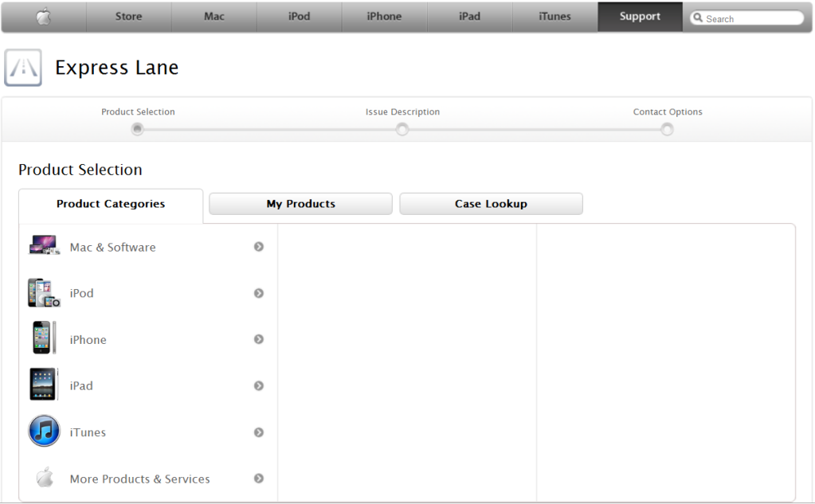This screenshot has height=504, width=815.
Task: Click the Contact Options progress step marker
Action: pyautogui.click(x=667, y=129)
